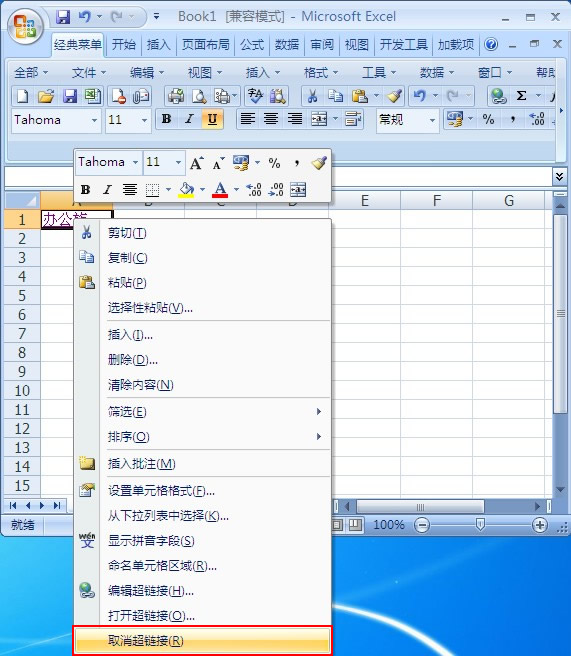This screenshot has height=656, width=571.
Task: Click the vertical scrollbar down arrow
Action: click(561, 489)
